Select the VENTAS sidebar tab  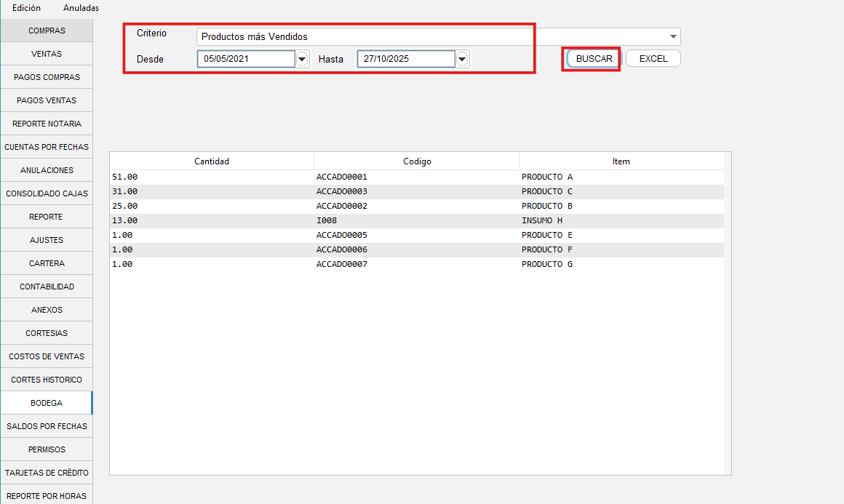click(47, 54)
